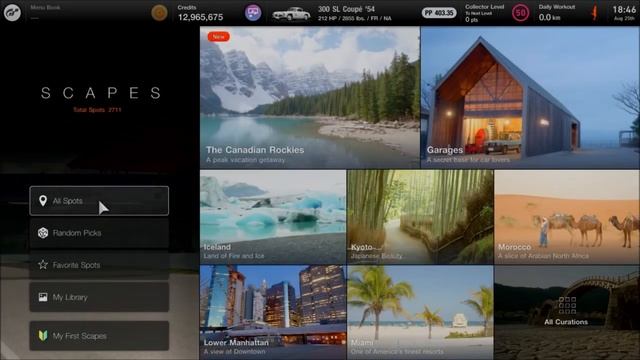
Task: Click the Total Spots 2711 text
Action: tap(97, 110)
